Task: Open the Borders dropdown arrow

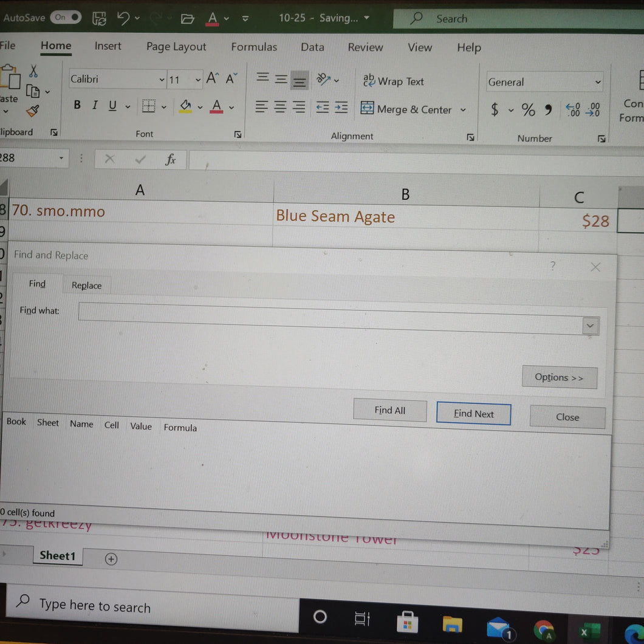Action: [164, 107]
